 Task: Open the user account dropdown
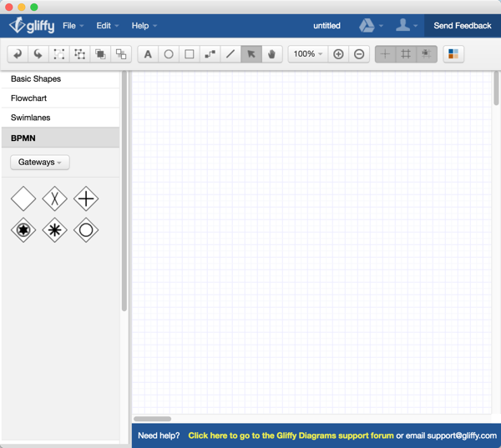407,26
